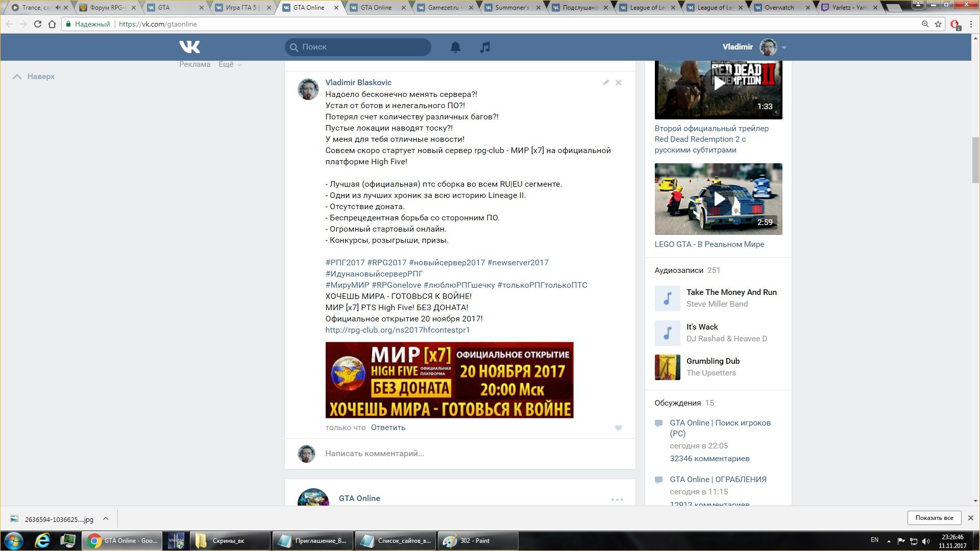Screen dimensions: 980x551
Task: Edit the post with pencil icon
Action: pos(605,83)
